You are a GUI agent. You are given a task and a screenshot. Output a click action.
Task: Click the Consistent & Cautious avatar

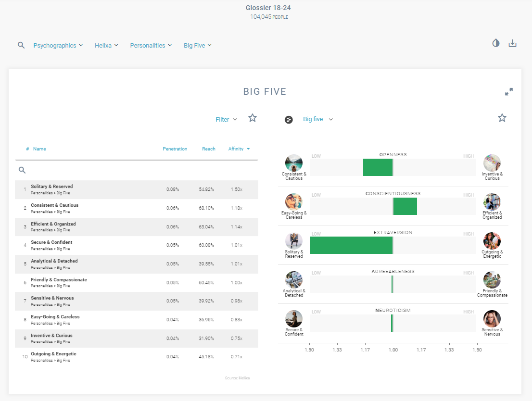pyautogui.click(x=294, y=163)
